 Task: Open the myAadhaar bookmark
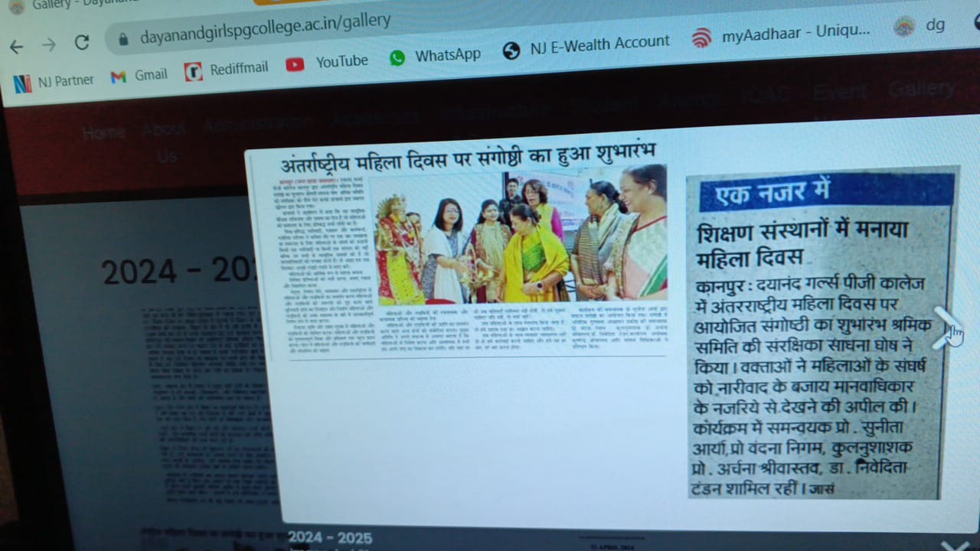[781, 34]
